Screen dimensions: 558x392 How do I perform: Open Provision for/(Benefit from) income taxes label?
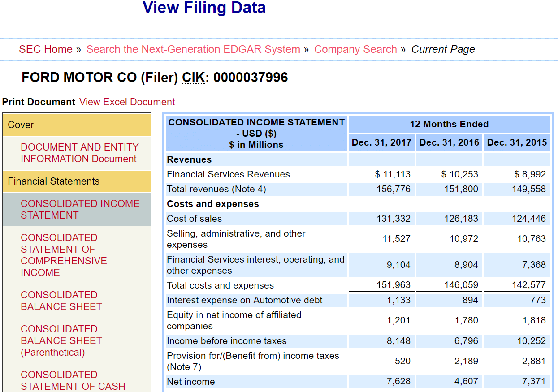253,361
